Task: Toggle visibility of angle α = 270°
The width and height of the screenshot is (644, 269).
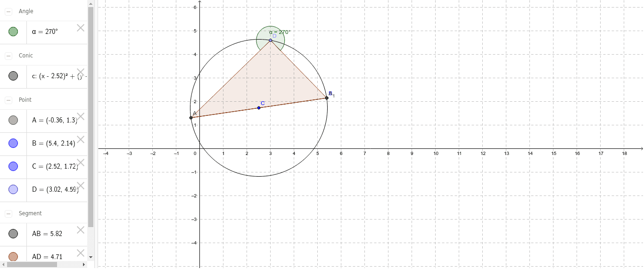Action: 13,32
